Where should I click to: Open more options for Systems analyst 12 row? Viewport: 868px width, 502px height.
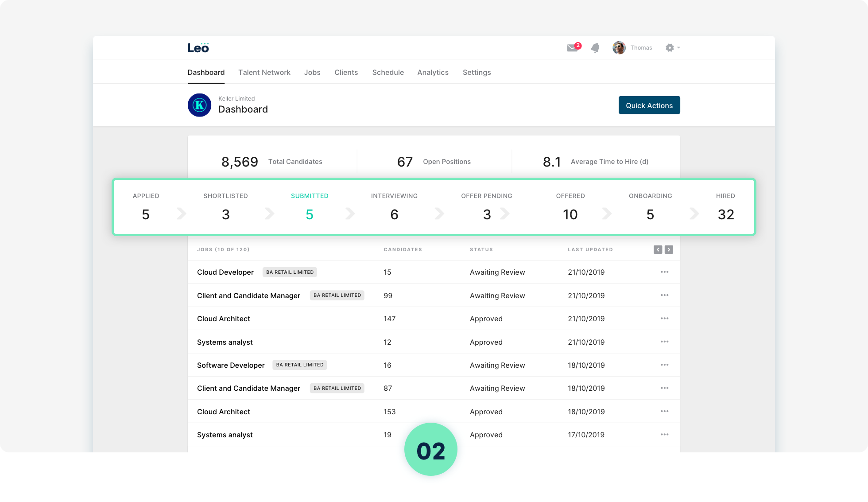pyautogui.click(x=664, y=342)
